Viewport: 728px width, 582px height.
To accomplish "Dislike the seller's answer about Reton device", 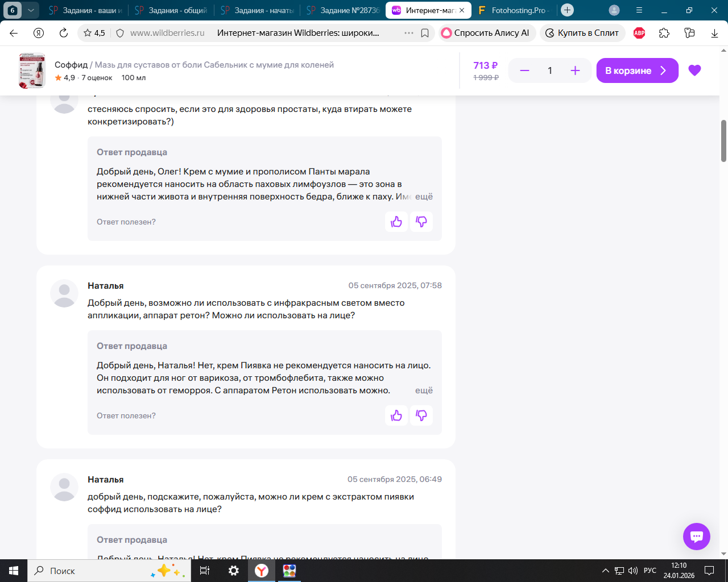I will point(421,415).
